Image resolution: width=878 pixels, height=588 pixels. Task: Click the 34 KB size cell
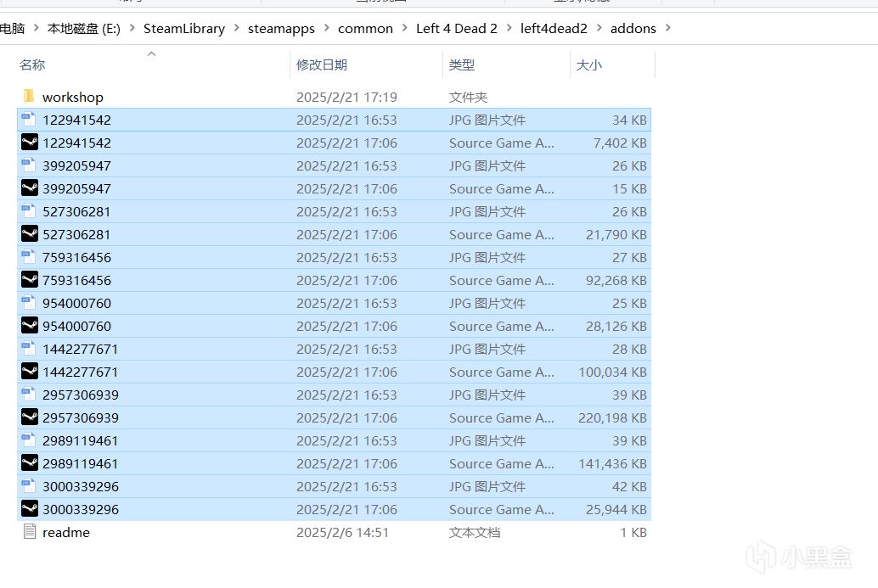click(629, 120)
